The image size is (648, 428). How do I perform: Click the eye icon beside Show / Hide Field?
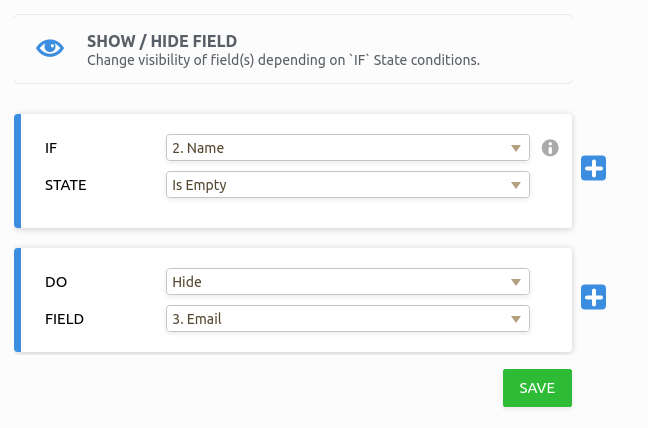(x=51, y=49)
